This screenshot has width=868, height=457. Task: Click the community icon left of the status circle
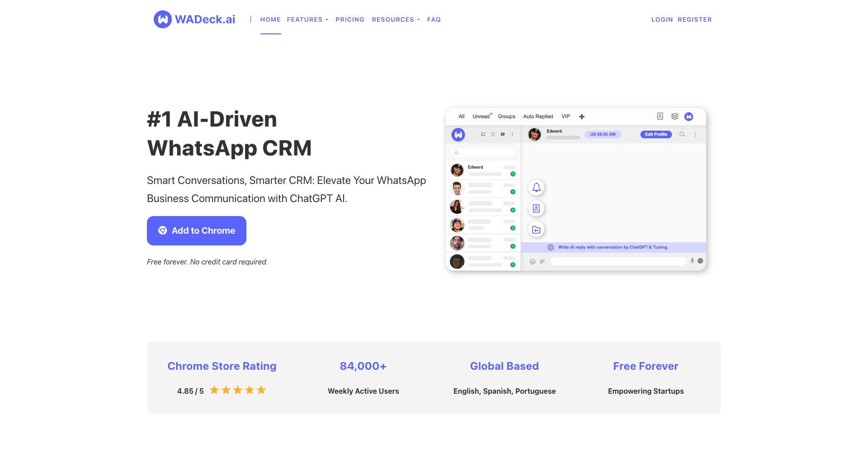483,134
